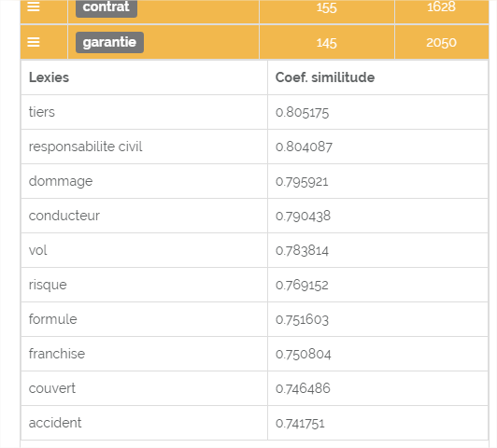Select the dommage lexie row
This screenshot has height=448, width=497.
[254, 181]
